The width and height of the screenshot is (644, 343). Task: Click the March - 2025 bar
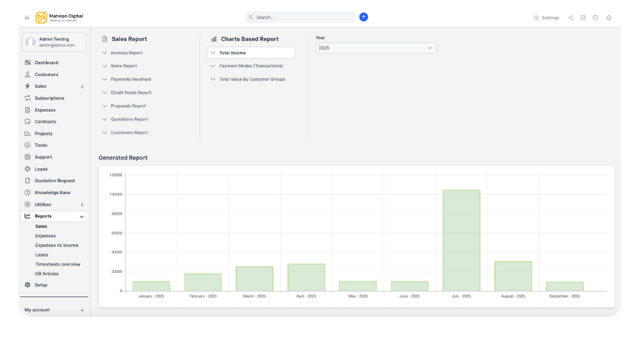(x=255, y=279)
